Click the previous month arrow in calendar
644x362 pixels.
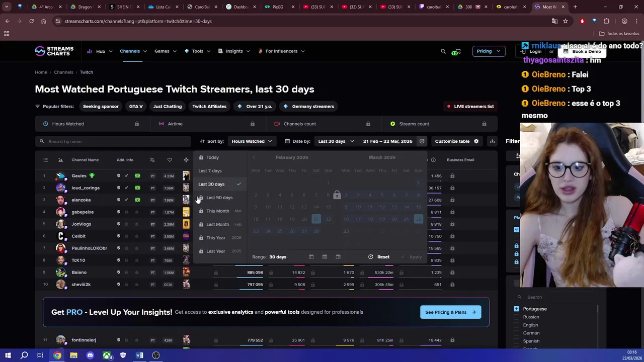pos(254,157)
